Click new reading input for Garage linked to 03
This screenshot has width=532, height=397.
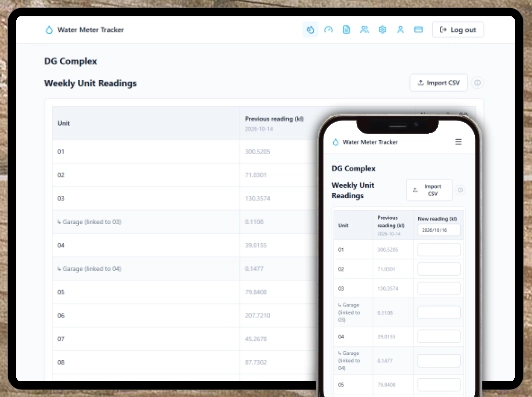pyautogui.click(x=439, y=313)
